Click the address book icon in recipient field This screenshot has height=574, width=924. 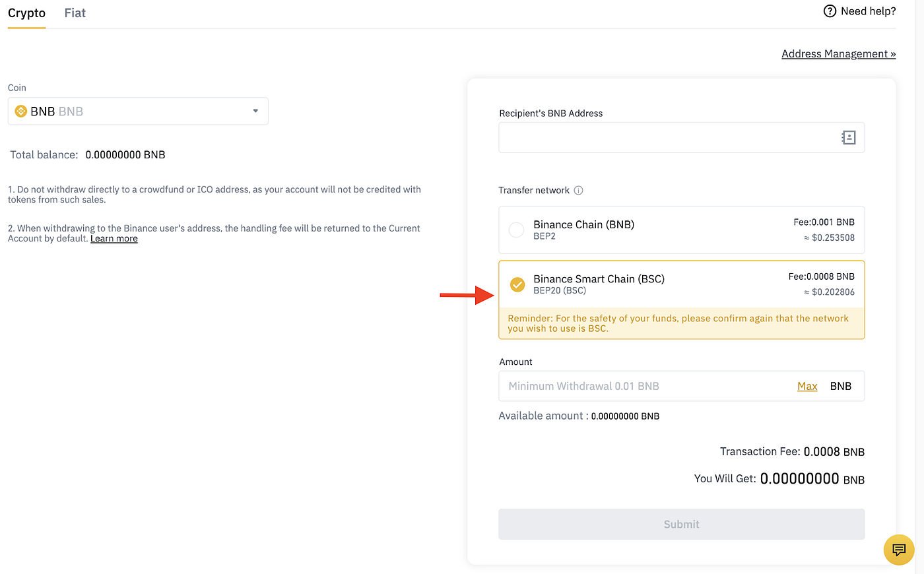(848, 137)
